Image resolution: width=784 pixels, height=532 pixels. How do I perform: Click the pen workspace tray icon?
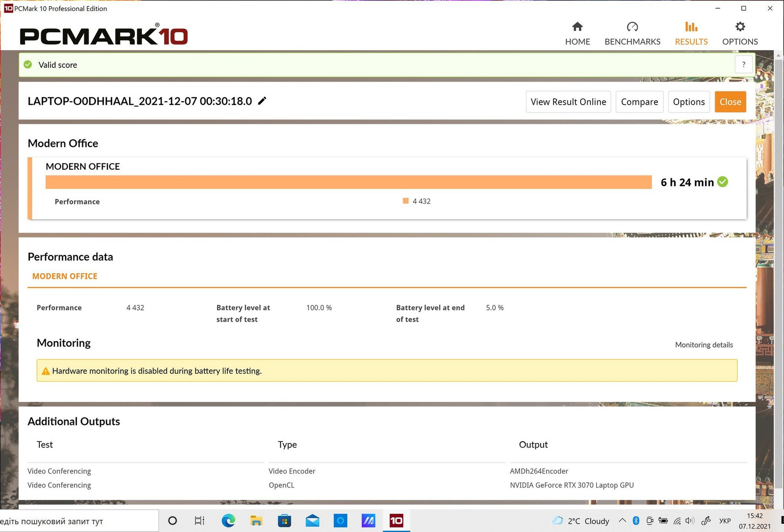pyautogui.click(x=706, y=521)
